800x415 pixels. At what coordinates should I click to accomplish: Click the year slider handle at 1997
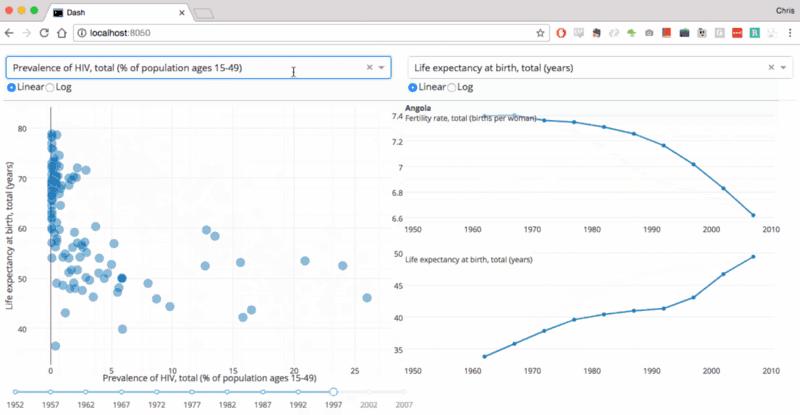tap(333, 392)
